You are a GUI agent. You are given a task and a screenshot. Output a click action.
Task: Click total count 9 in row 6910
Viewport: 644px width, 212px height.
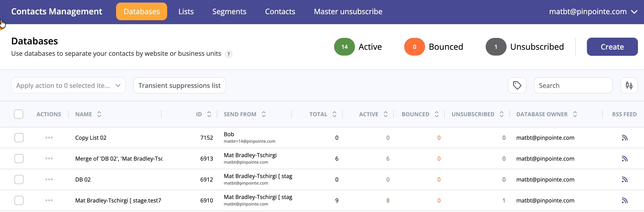click(x=337, y=200)
